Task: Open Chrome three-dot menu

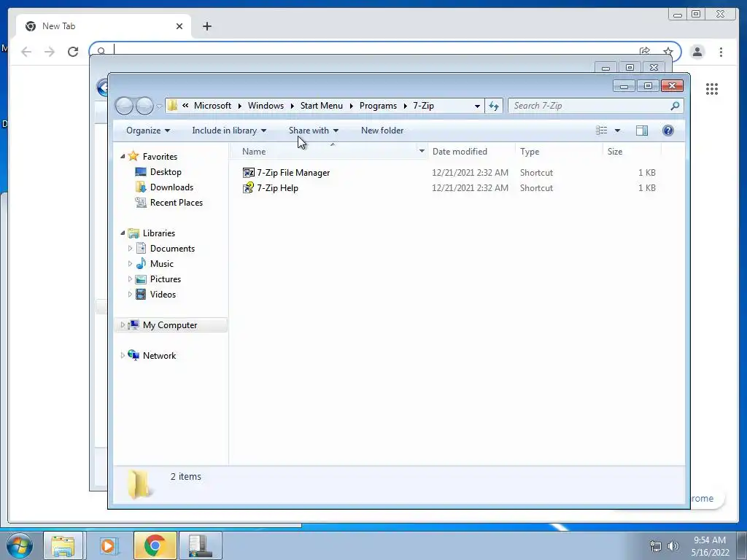Action: (x=721, y=52)
